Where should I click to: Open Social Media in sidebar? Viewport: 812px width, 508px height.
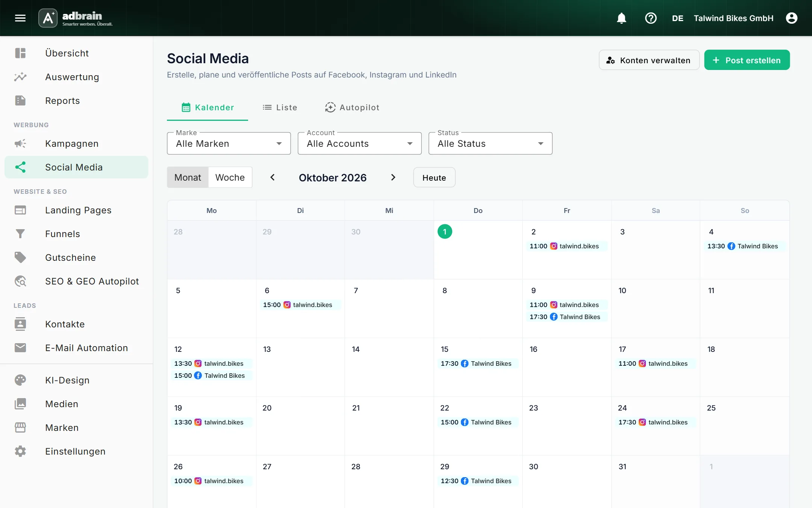76,167
